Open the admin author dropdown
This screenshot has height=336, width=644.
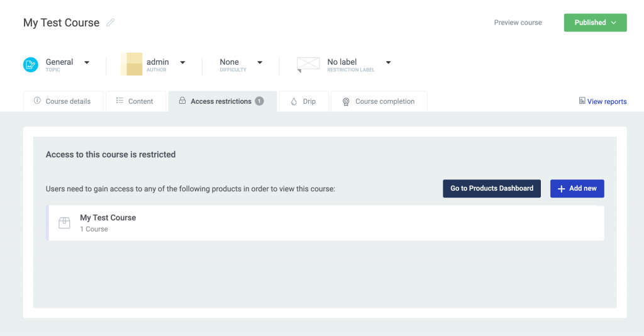182,62
